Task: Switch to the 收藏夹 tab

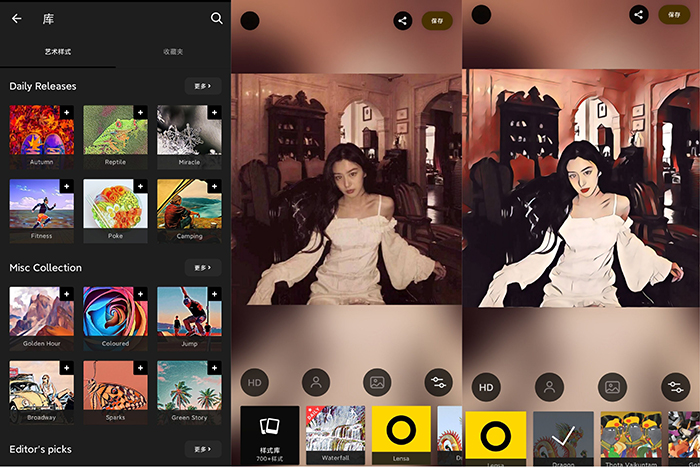Action: pyautogui.click(x=173, y=51)
